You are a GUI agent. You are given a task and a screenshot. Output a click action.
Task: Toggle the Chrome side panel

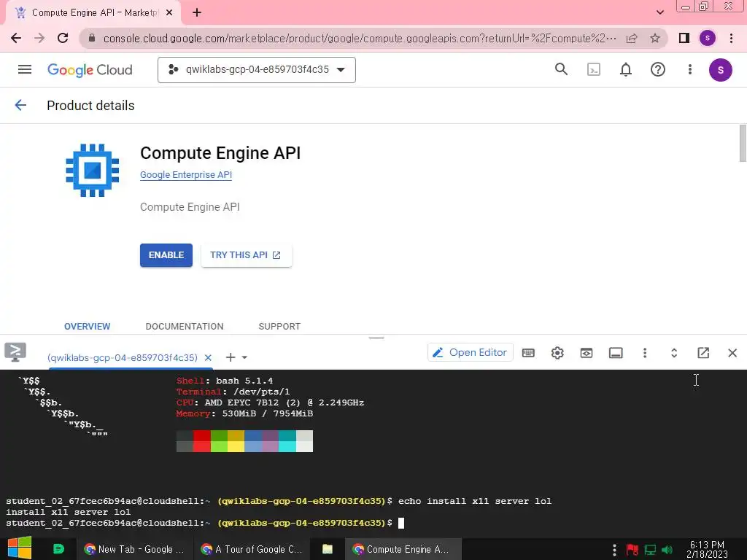point(684,38)
